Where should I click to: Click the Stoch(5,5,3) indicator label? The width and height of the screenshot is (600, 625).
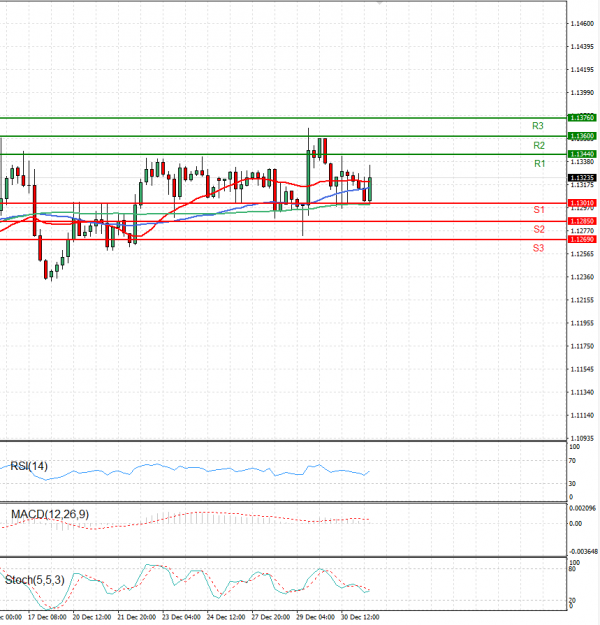(x=35, y=580)
